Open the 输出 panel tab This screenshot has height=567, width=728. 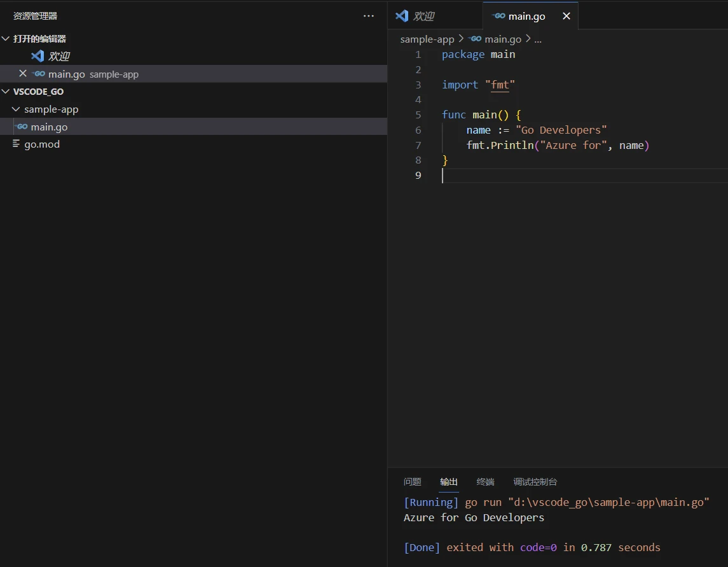pos(448,482)
